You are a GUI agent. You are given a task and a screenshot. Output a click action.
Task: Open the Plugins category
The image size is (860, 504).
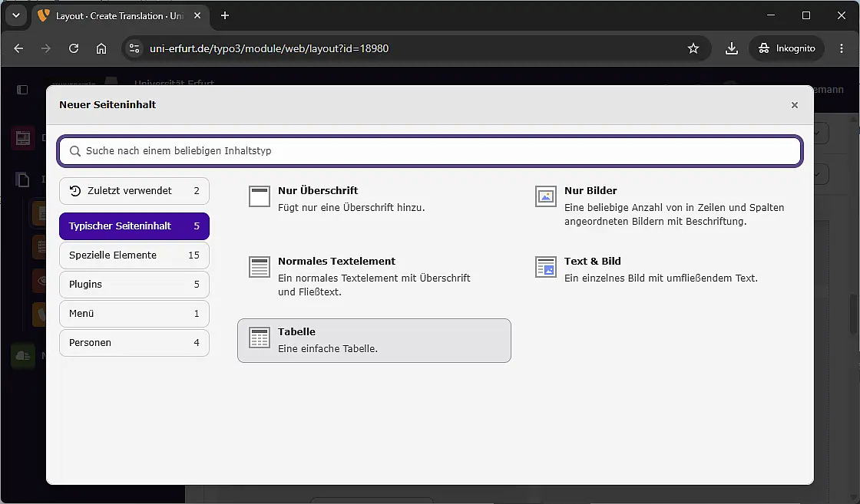(134, 285)
